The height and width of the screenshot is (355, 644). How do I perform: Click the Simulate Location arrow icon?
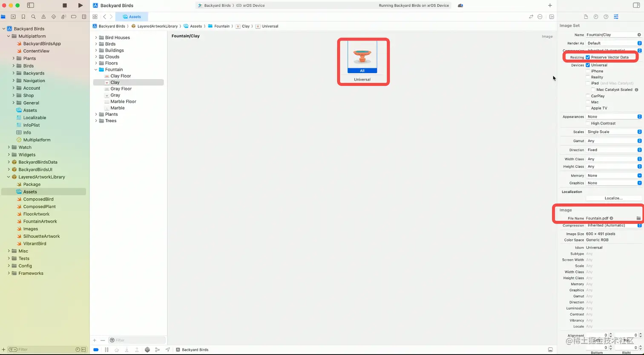168,349
